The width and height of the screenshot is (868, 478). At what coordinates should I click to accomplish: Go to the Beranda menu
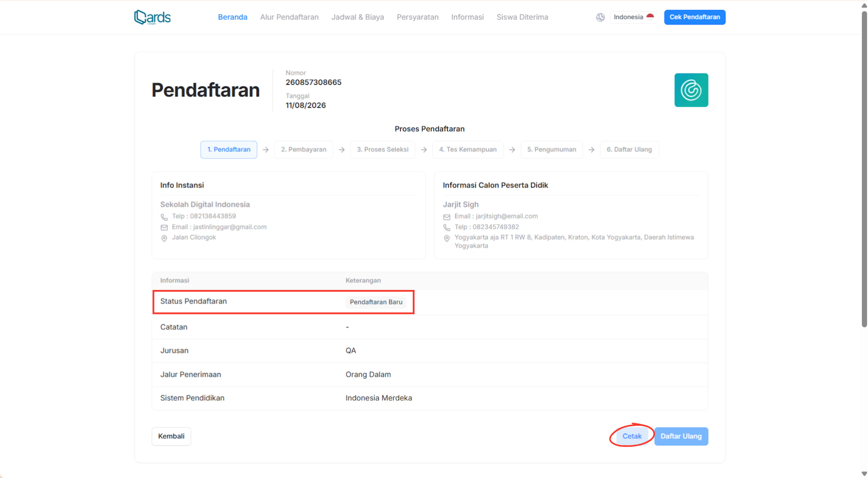pyautogui.click(x=233, y=17)
